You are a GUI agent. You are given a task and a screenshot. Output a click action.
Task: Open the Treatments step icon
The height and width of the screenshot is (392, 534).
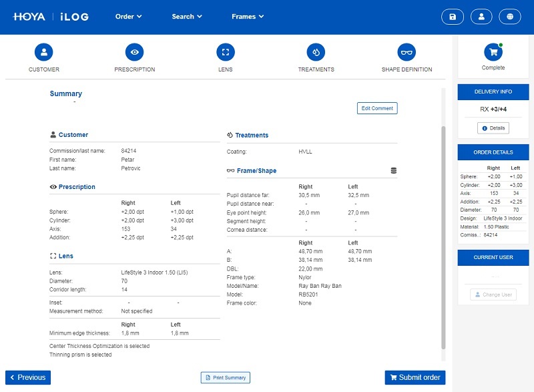coord(316,52)
